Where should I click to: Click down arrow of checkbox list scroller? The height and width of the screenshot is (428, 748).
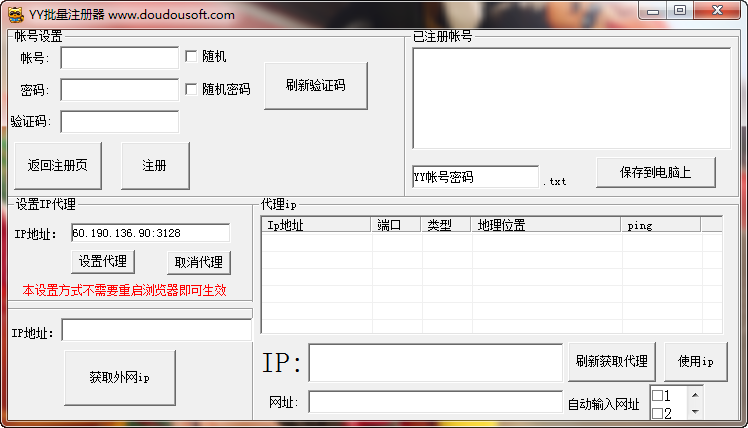tap(695, 411)
